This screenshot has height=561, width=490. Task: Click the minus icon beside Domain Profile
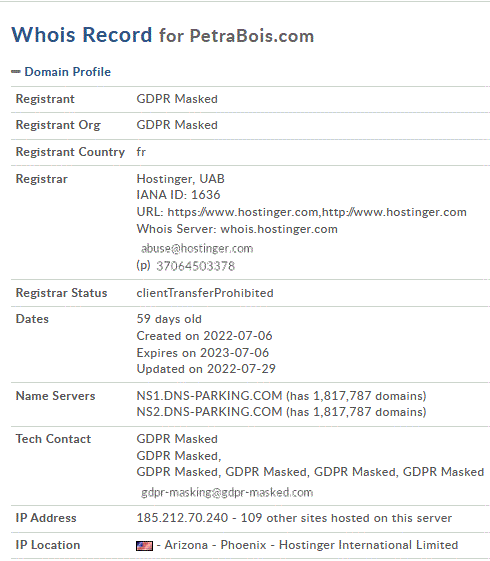coord(16,72)
